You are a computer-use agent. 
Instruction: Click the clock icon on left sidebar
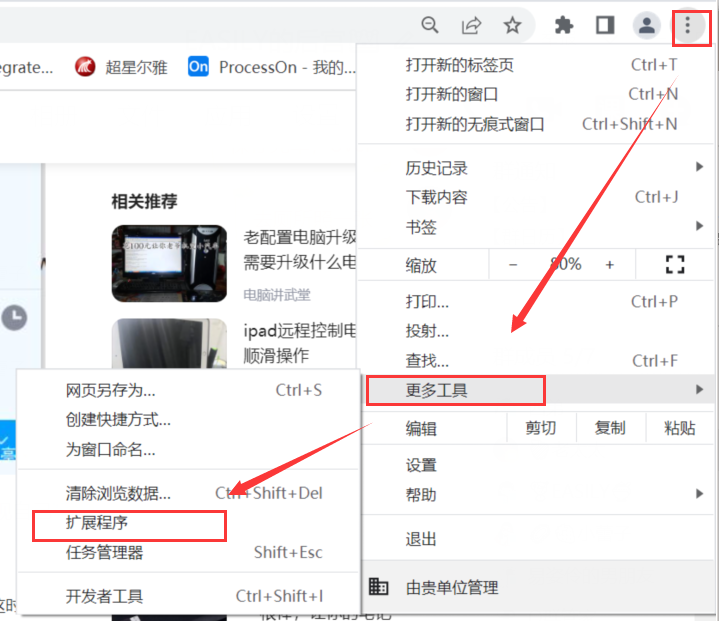pos(14,317)
